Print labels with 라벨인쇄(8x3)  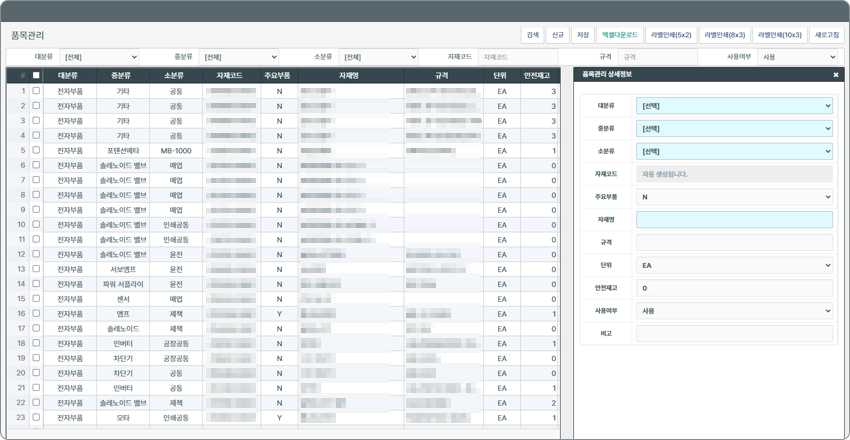(725, 35)
